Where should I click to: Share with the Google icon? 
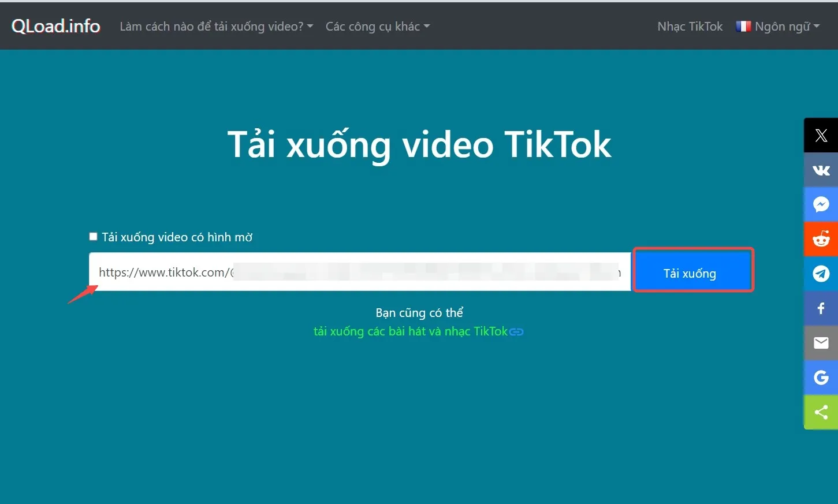(x=821, y=378)
